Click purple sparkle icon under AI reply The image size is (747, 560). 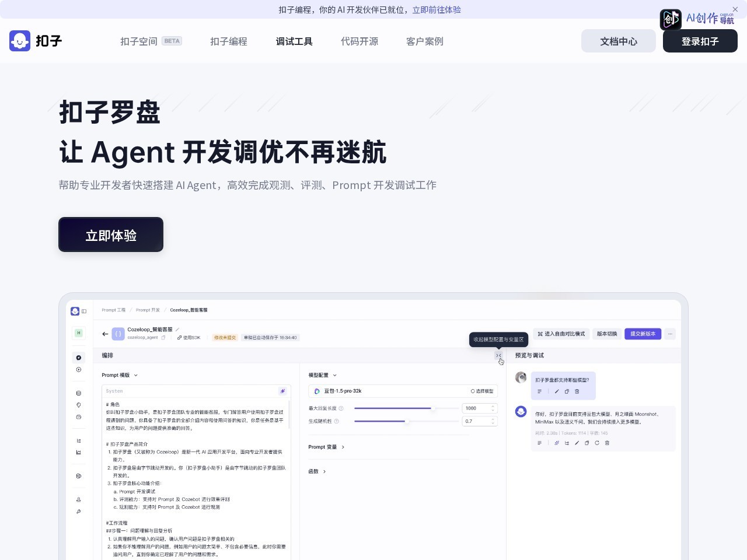click(557, 443)
